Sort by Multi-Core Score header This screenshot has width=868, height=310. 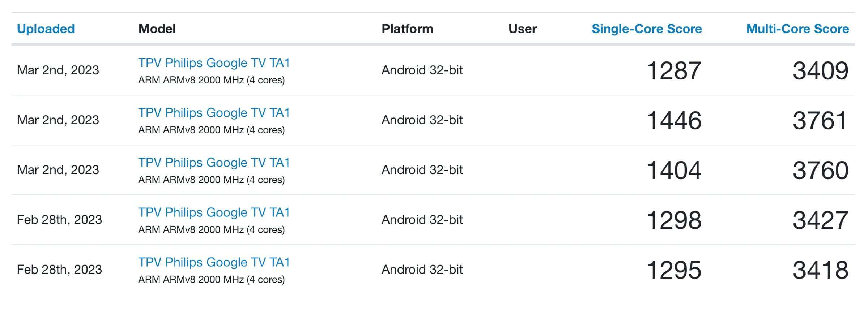click(x=797, y=29)
